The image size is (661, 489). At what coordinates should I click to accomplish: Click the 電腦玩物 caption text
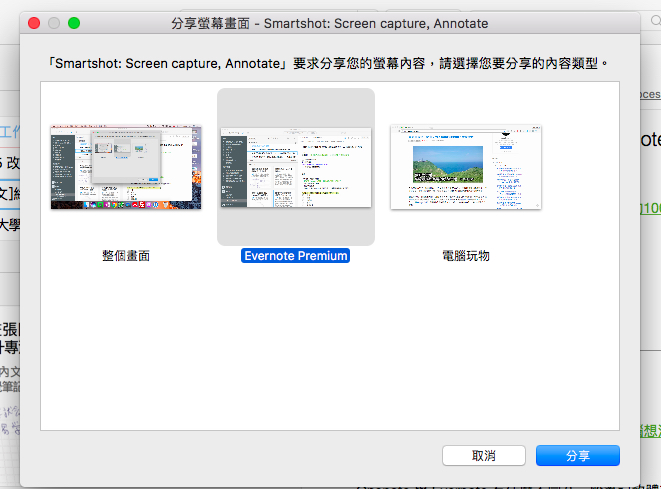465,256
